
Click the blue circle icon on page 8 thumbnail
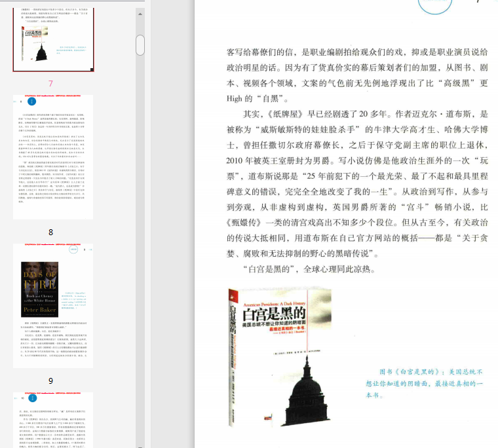click(x=31, y=102)
